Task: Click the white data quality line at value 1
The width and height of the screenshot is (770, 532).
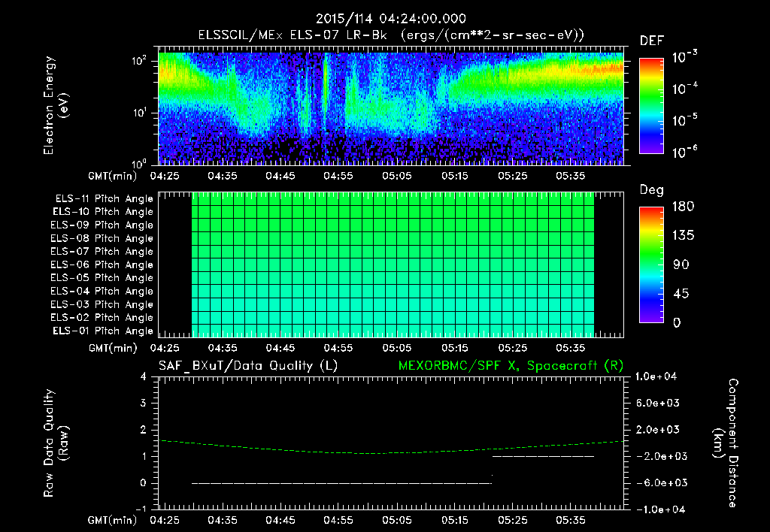Action: pos(543,456)
